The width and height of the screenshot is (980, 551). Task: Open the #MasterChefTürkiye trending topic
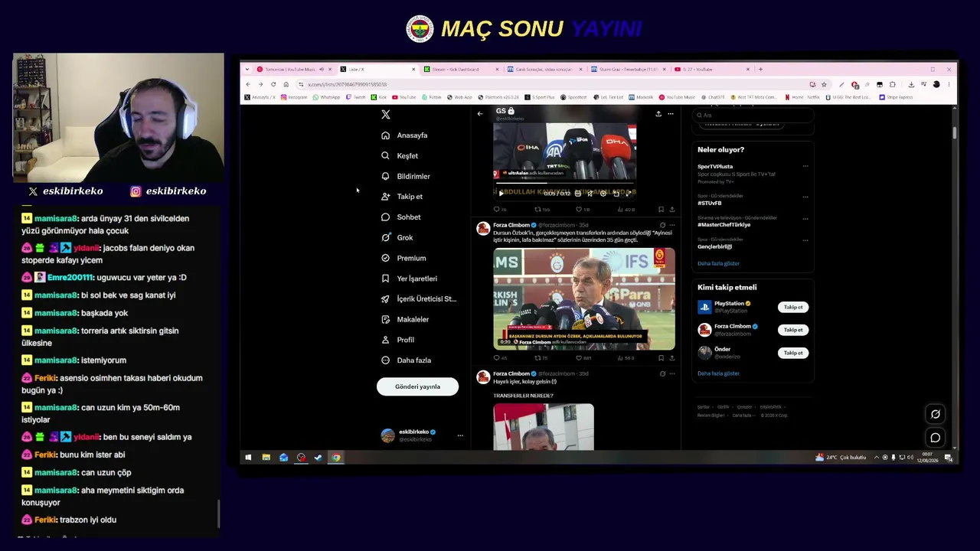tap(724, 225)
